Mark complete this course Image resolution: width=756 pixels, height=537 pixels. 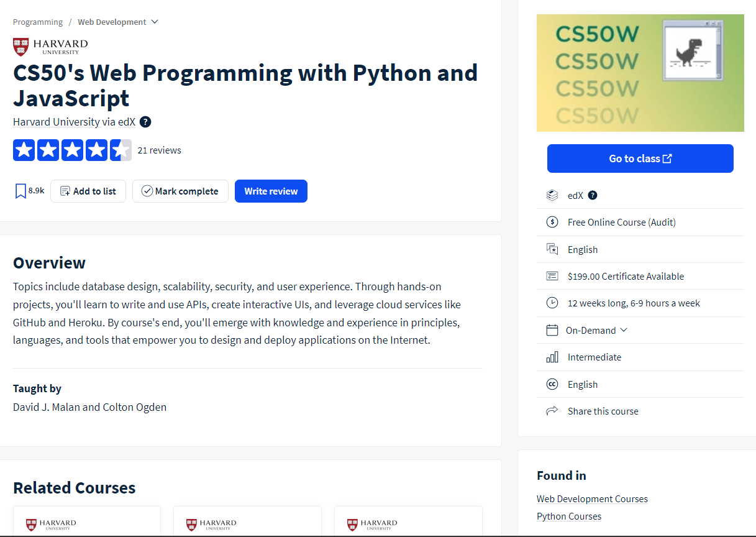(x=180, y=191)
